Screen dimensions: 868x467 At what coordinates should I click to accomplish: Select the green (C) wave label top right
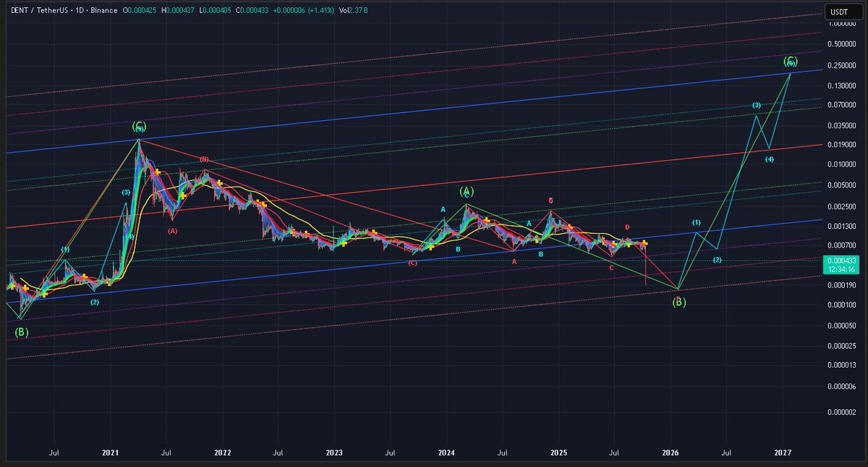pyautogui.click(x=791, y=63)
